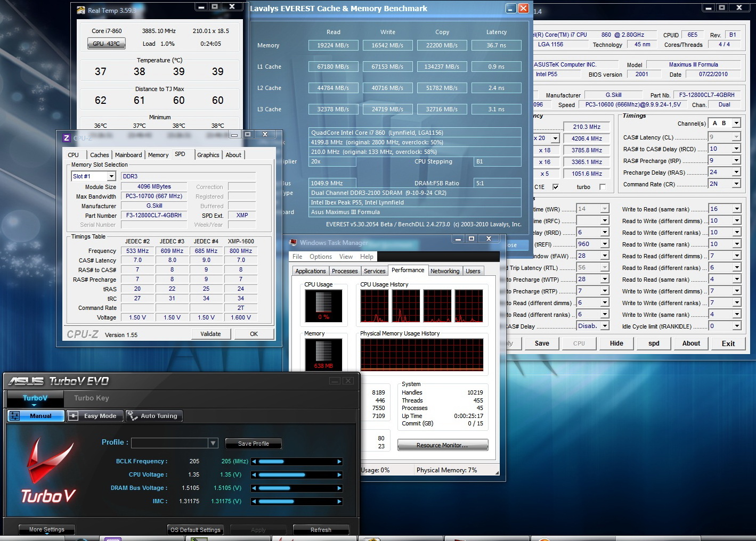Click OK button in CPU-Z

pyautogui.click(x=254, y=334)
